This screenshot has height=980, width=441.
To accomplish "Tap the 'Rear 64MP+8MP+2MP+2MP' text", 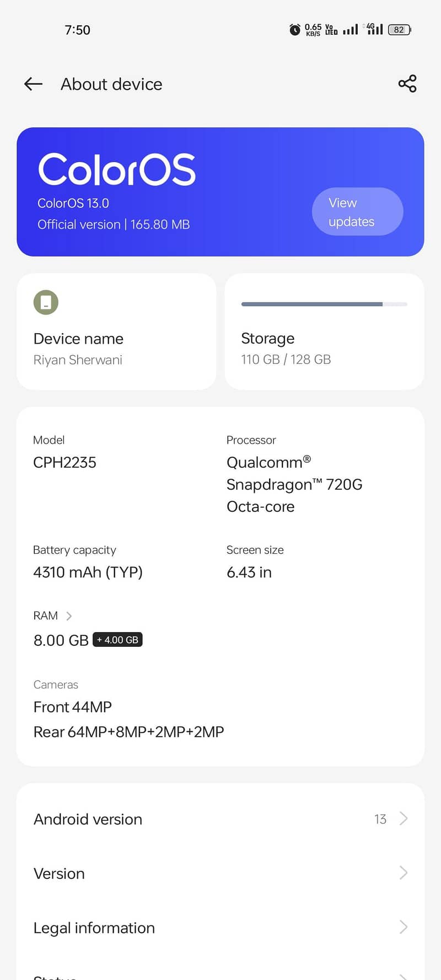I will pos(129,732).
